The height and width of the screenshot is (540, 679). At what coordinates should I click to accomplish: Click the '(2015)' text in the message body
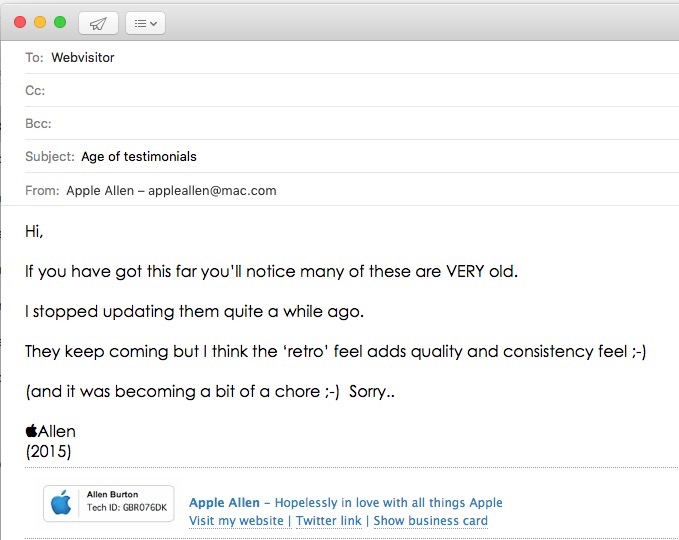(x=48, y=451)
